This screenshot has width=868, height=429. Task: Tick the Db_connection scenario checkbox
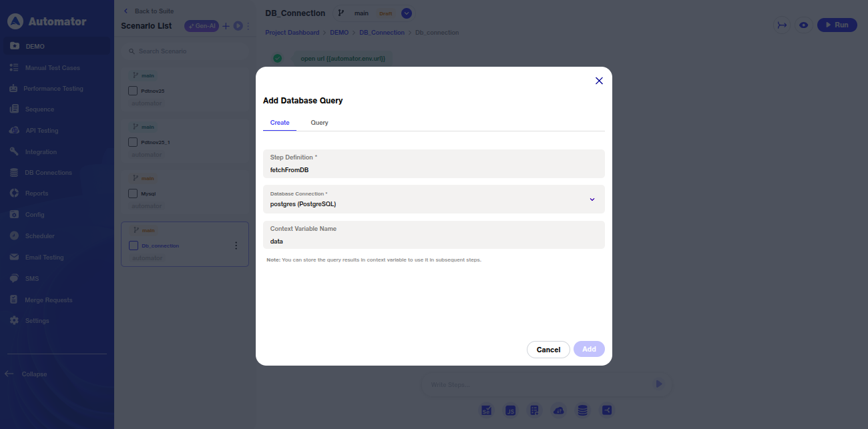tap(133, 246)
